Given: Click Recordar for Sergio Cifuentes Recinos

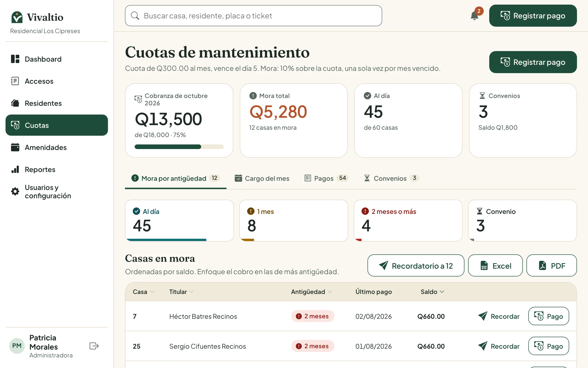Looking at the screenshot, I should (x=499, y=346).
